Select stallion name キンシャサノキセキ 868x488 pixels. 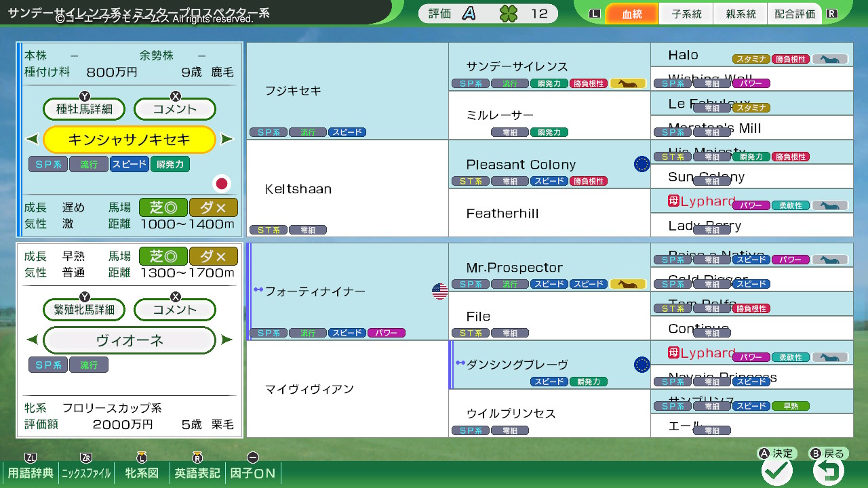[130, 140]
